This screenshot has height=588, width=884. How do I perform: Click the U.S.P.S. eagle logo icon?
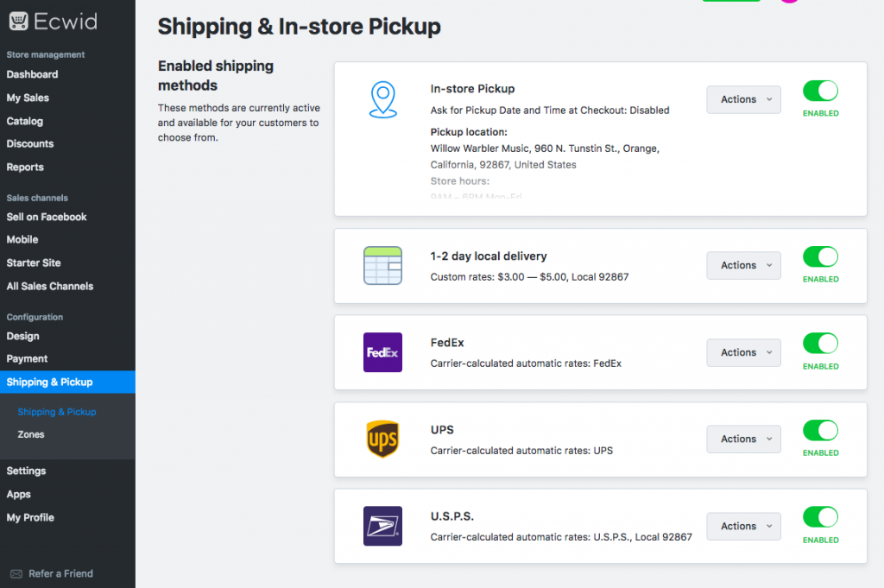382,526
